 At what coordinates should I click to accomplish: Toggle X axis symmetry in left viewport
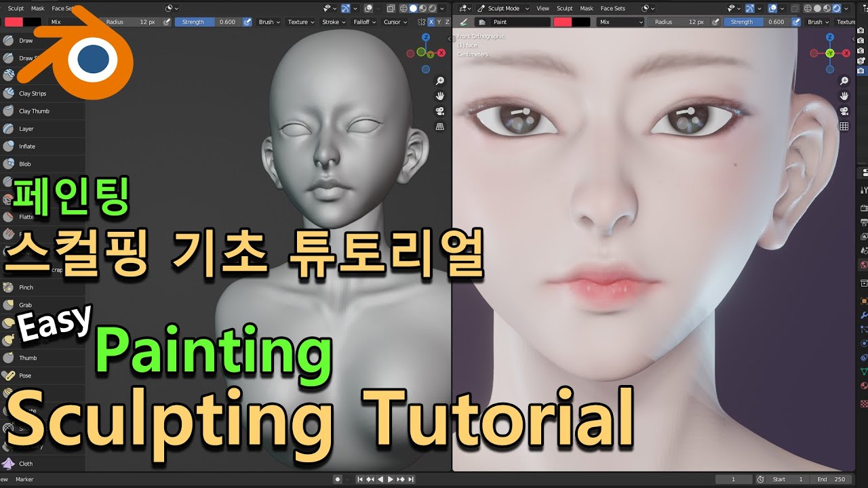(x=431, y=22)
